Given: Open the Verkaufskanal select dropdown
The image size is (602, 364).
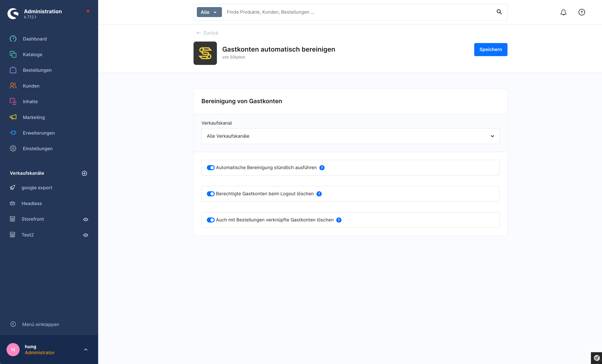Looking at the screenshot, I should (x=350, y=136).
